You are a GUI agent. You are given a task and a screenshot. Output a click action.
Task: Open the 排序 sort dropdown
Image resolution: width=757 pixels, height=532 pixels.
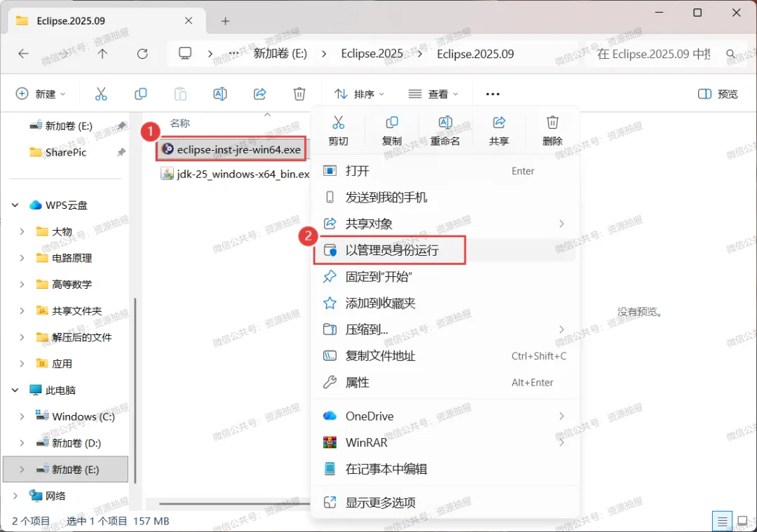tap(360, 94)
